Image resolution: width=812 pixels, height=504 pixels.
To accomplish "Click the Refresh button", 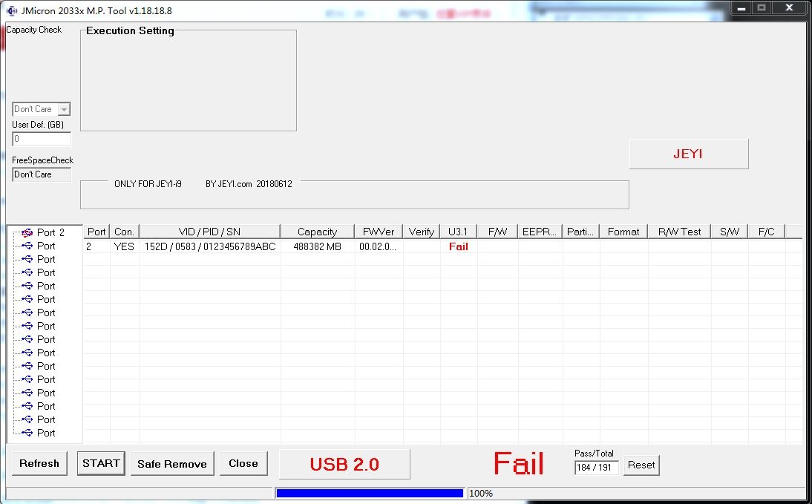I will [39, 464].
